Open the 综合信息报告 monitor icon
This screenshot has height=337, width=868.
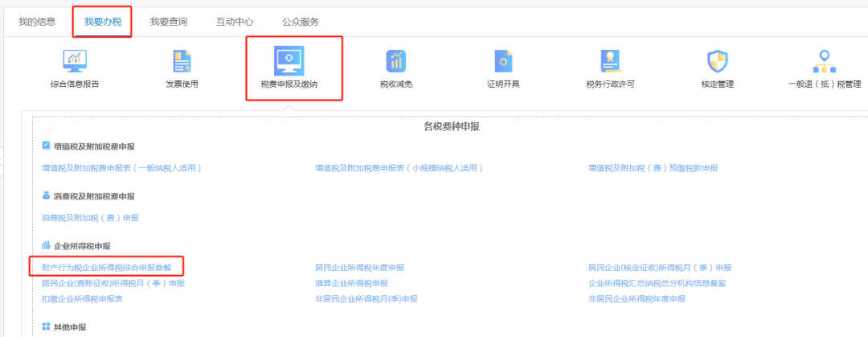pos(75,61)
